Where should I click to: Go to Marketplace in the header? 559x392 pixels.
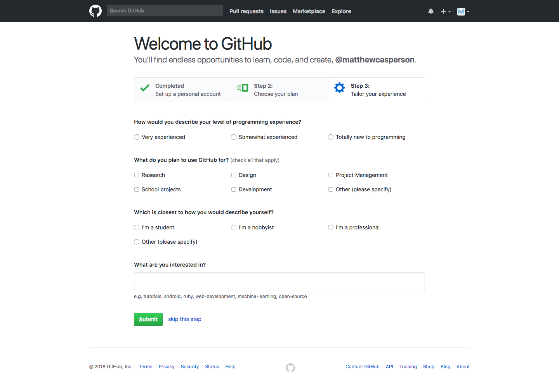coord(309,11)
